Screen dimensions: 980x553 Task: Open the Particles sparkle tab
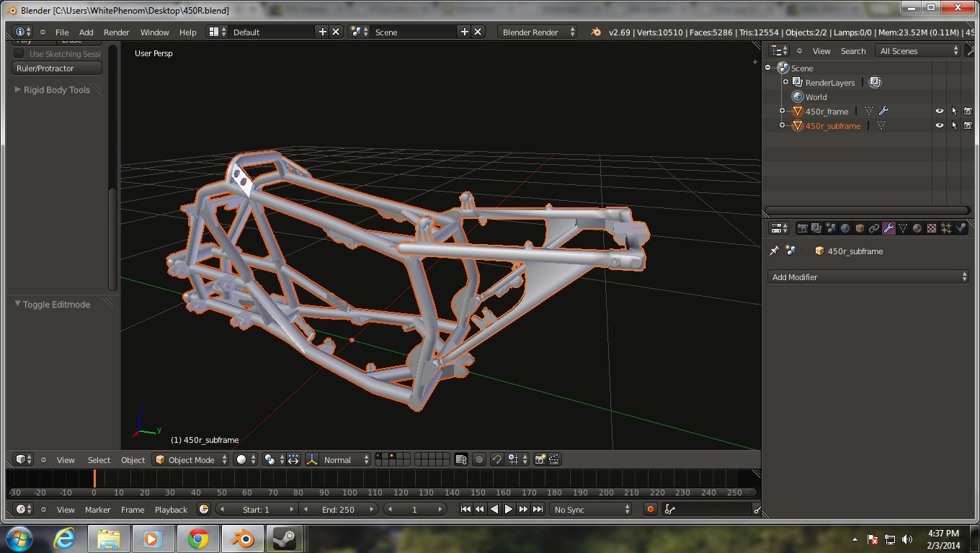(946, 228)
